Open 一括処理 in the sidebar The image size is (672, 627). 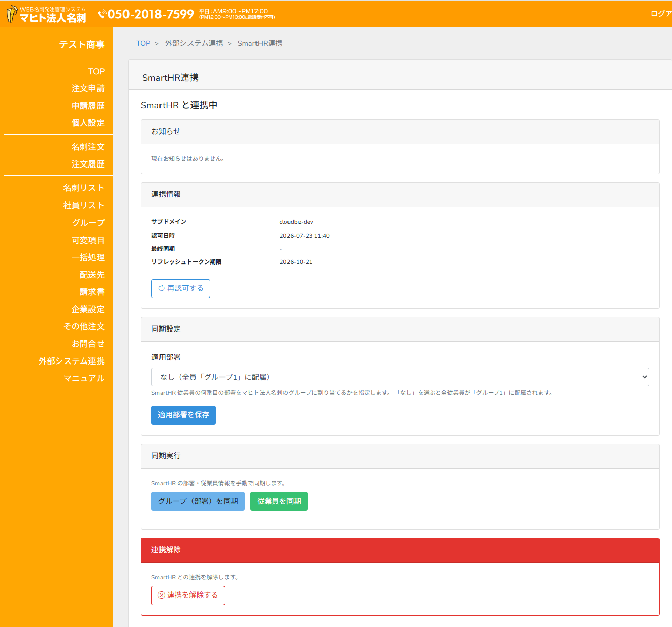tap(88, 257)
